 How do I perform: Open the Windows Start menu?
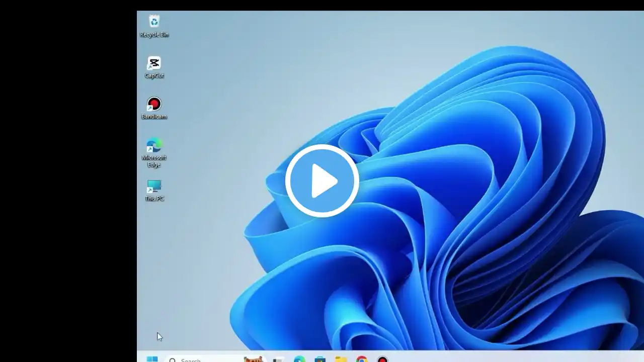click(152, 359)
